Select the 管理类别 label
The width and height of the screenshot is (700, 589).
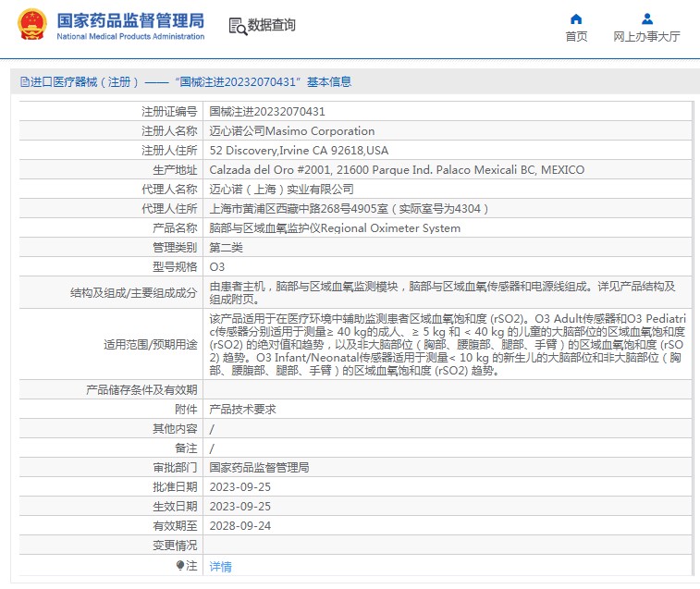(x=175, y=248)
